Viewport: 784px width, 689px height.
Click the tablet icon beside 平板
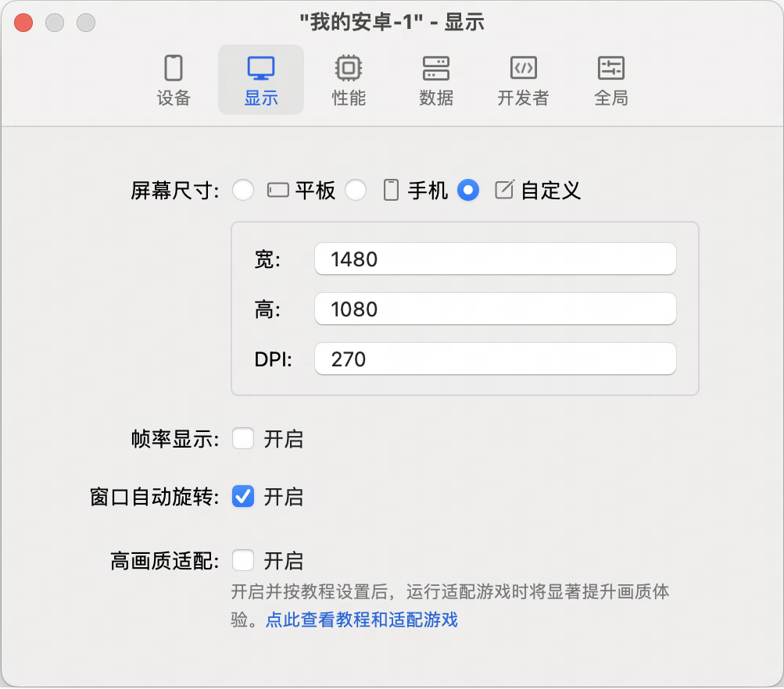278,190
